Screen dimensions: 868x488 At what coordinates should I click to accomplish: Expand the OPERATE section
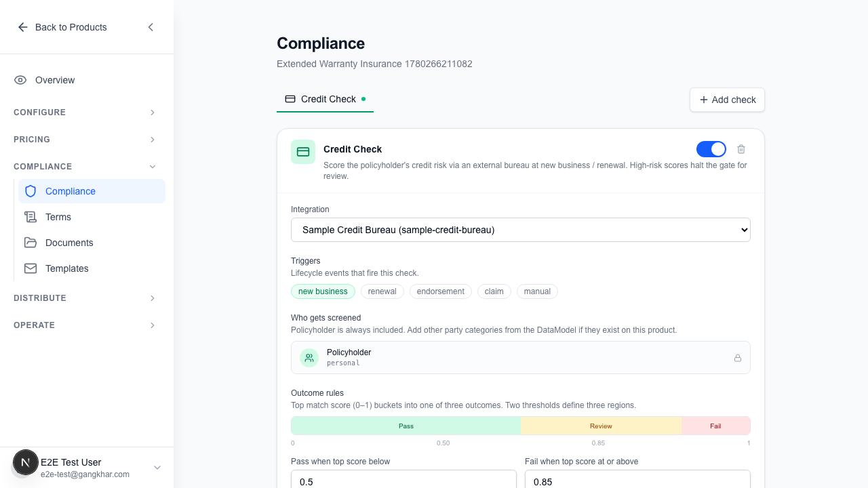(x=85, y=325)
